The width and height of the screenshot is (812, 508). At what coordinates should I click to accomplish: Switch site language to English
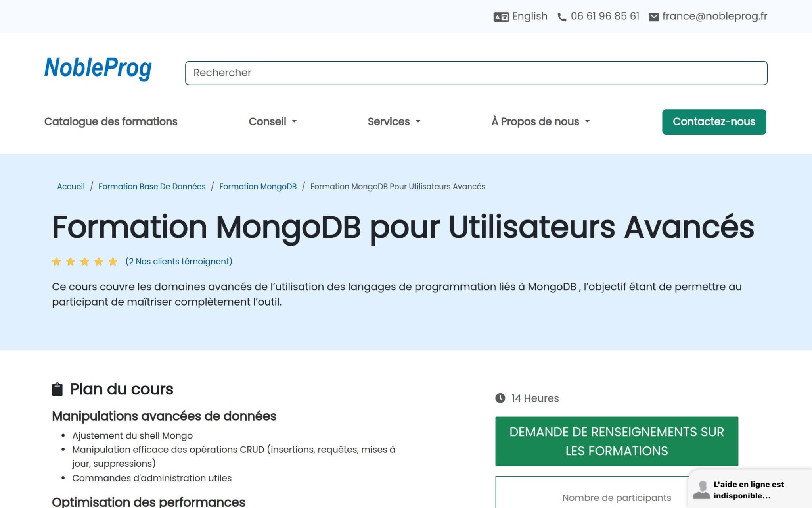(530, 16)
